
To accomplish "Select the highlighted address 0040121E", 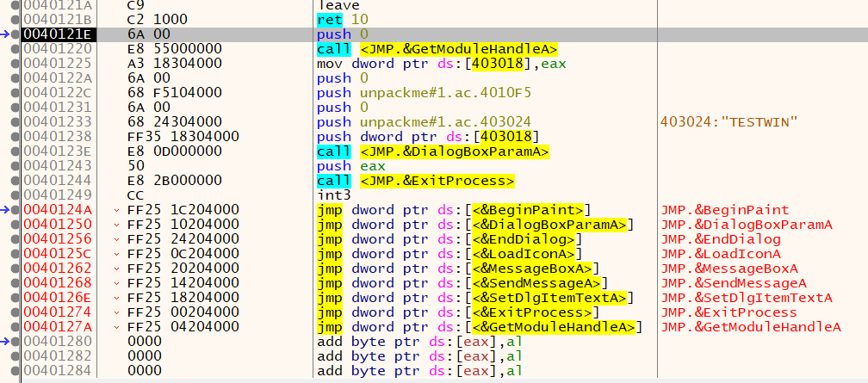I will point(59,34).
